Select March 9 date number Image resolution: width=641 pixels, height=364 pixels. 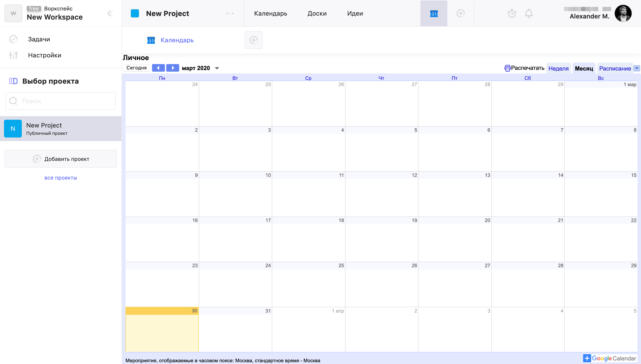(x=196, y=175)
